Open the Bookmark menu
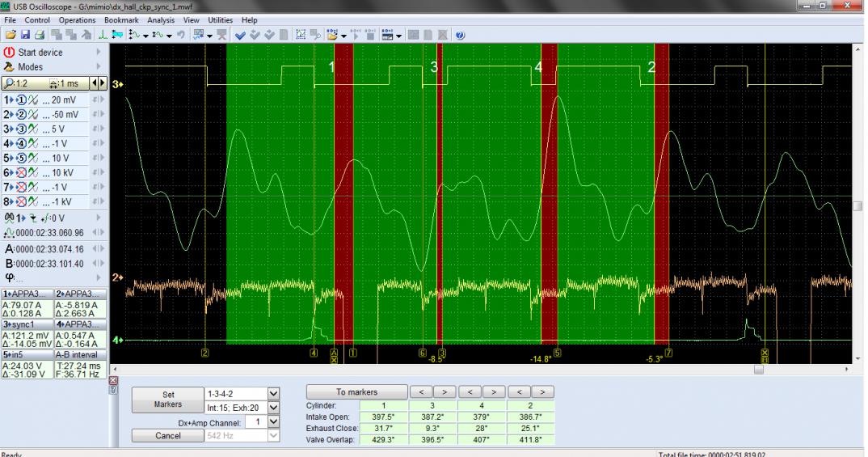Viewport: 868px width, 457px height. [x=121, y=19]
